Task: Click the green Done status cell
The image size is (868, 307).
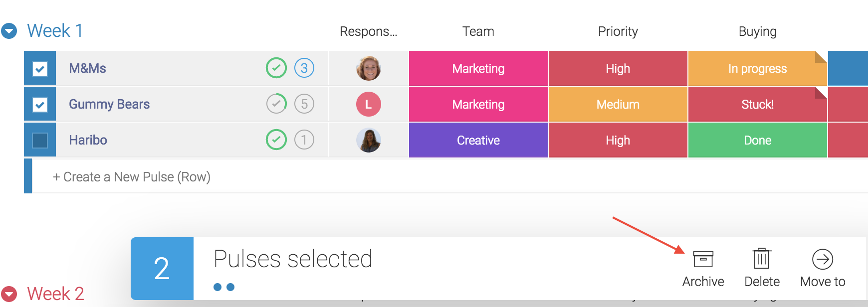Action: pyautogui.click(x=758, y=140)
